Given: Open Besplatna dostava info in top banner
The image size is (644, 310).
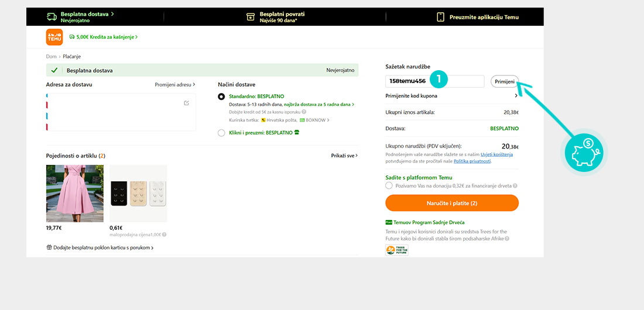Looking at the screenshot, I should click(x=87, y=14).
